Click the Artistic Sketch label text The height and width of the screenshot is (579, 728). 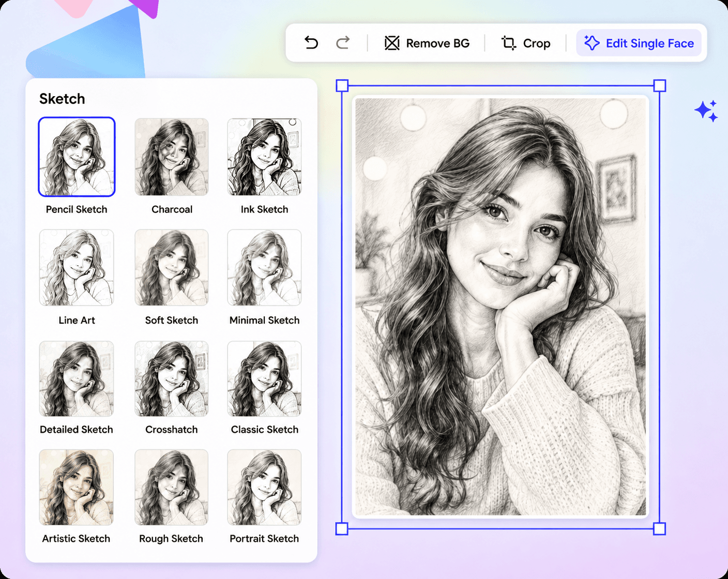click(x=77, y=539)
